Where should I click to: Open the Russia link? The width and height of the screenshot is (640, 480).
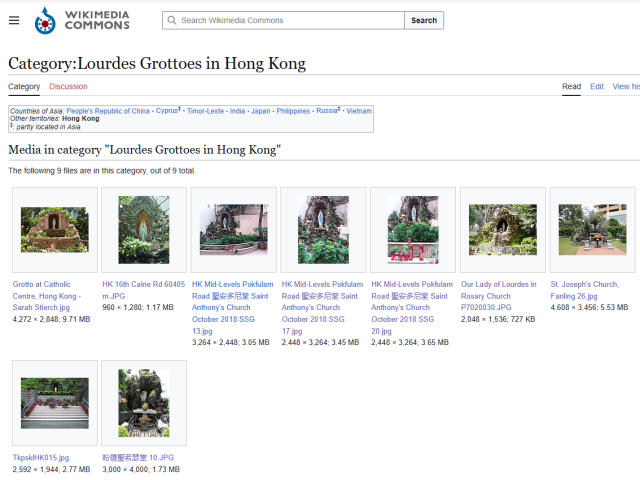point(327,111)
